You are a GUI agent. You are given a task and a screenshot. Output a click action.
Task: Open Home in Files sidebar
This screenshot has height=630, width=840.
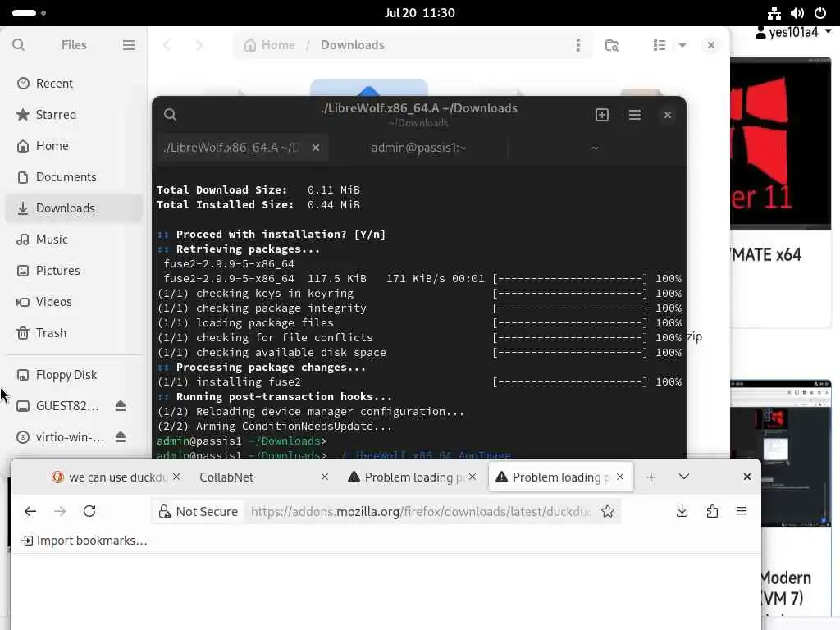coord(74,146)
